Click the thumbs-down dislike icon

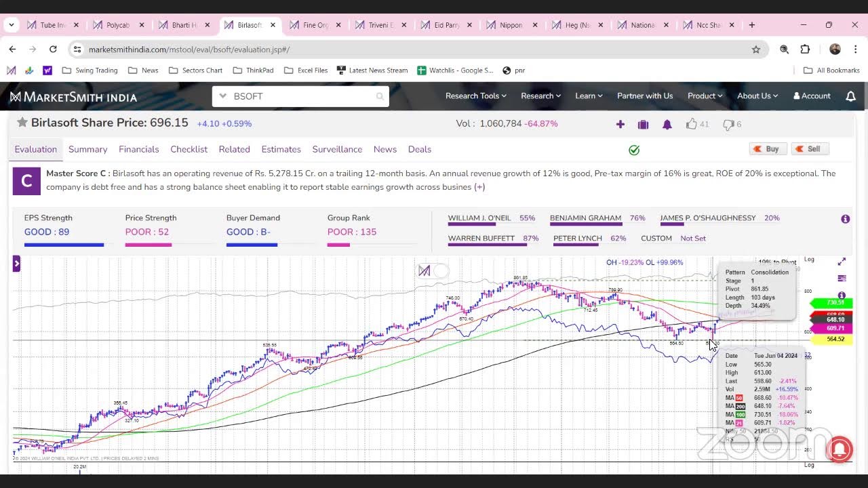click(728, 124)
